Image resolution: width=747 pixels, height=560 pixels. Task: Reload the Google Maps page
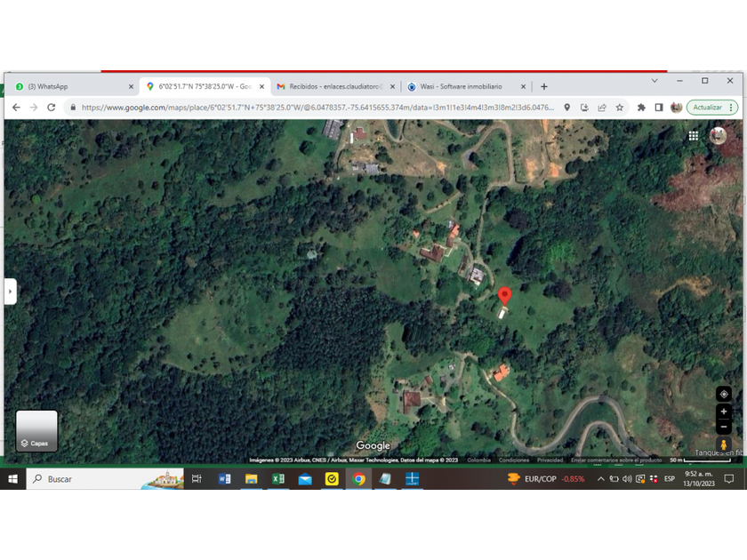[52, 108]
